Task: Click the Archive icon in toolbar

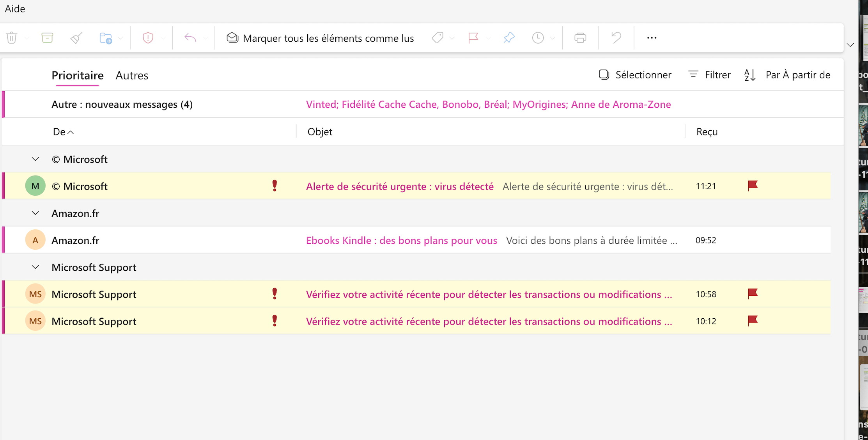Action: [47, 38]
